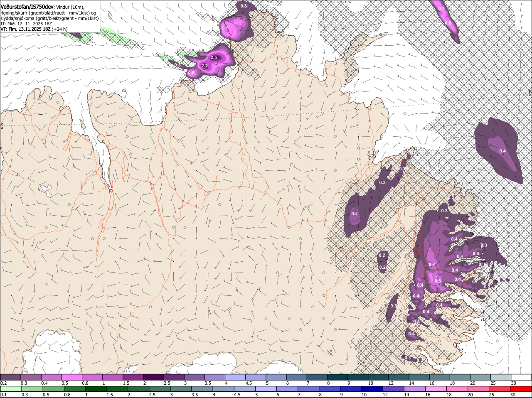
Task: Pick the dark green 1 swatch in the lower legend row
Action: (x=96, y=389)
